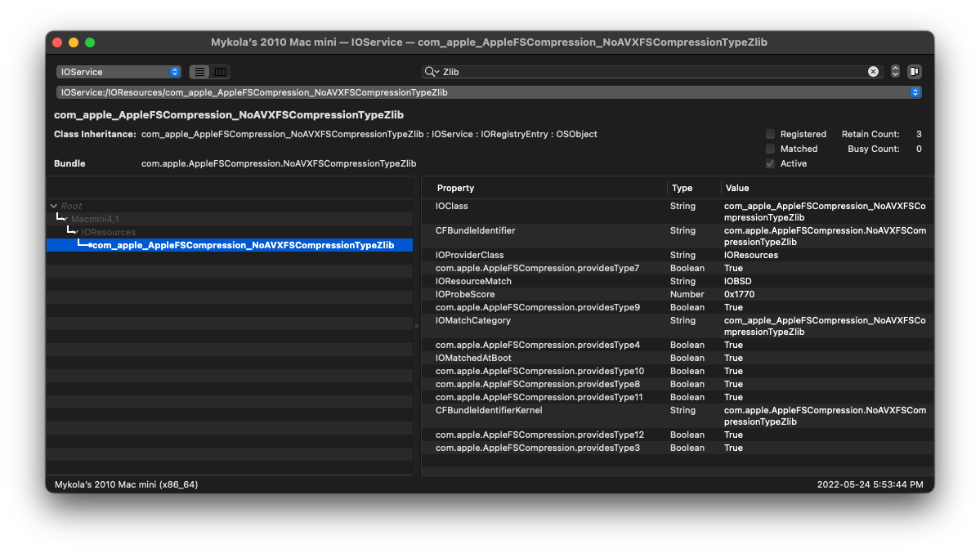The width and height of the screenshot is (980, 553).
Task: Select the IOProbeScore property row
Action: 465,294
